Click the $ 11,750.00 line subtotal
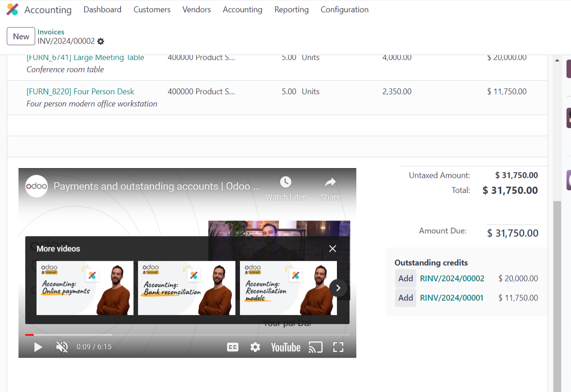This screenshot has width=571, height=392. [507, 91]
